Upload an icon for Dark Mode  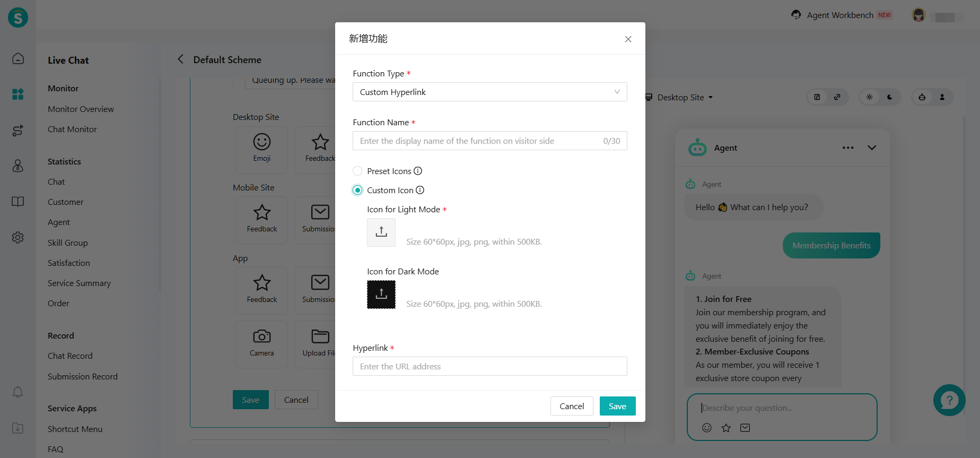point(381,295)
